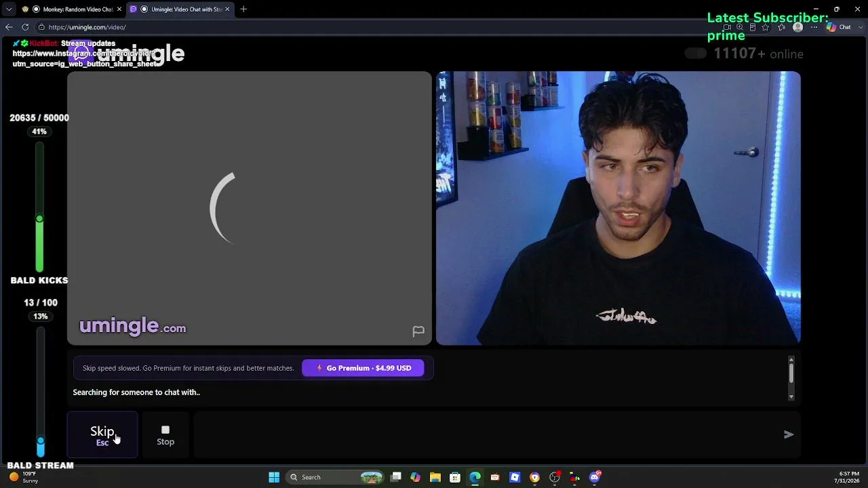Reload the Umingle page
868x488 pixels.
click(25, 27)
